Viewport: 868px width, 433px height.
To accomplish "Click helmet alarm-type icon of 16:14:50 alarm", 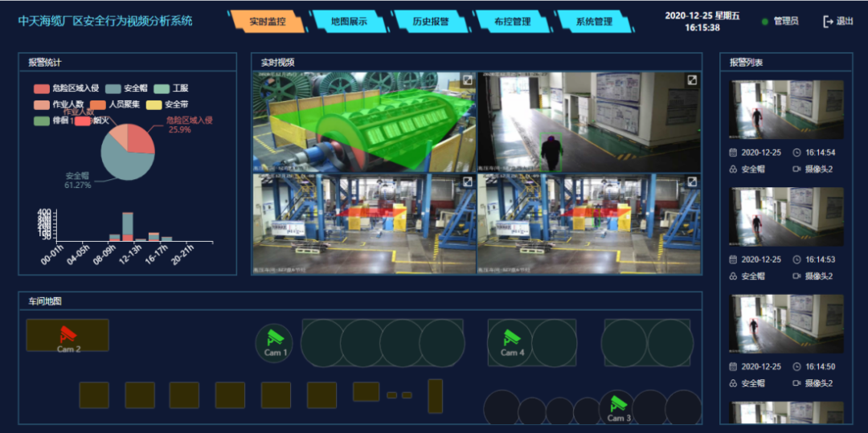I will point(733,382).
